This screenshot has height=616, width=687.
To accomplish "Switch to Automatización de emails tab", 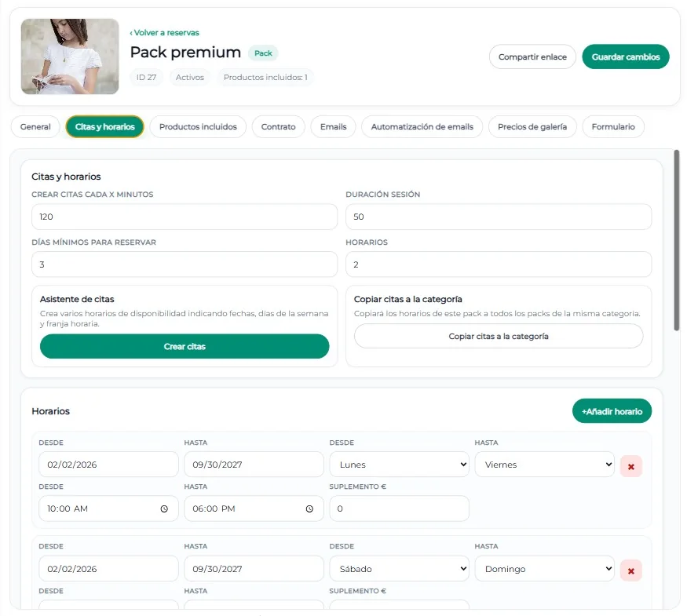I will (x=422, y=126).
